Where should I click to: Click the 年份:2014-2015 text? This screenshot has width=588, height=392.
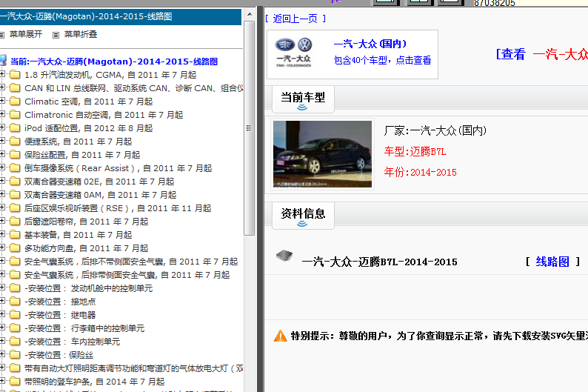tap(421, 172)
